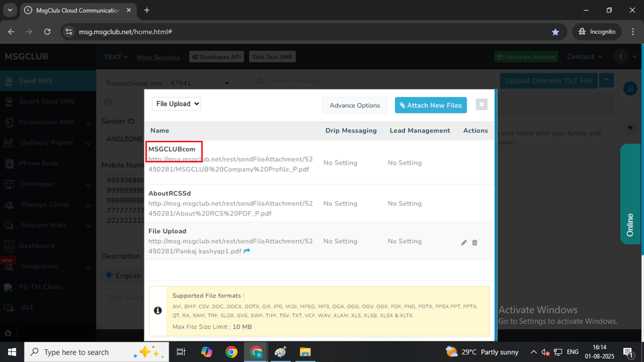Click the Test Text SMS button
Screen dimensions: 644x362
(x=272, y=57)
